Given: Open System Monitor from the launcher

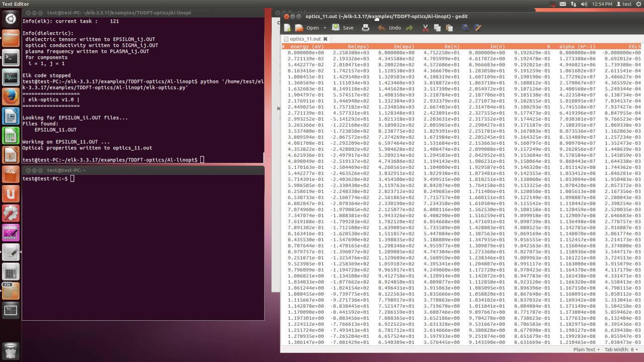Looking at the screenshot, I should [x=11, y=76].
